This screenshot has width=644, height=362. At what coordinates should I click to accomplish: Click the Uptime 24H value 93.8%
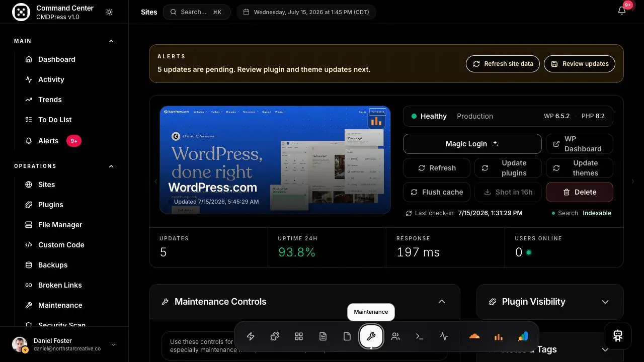point(297,252)
